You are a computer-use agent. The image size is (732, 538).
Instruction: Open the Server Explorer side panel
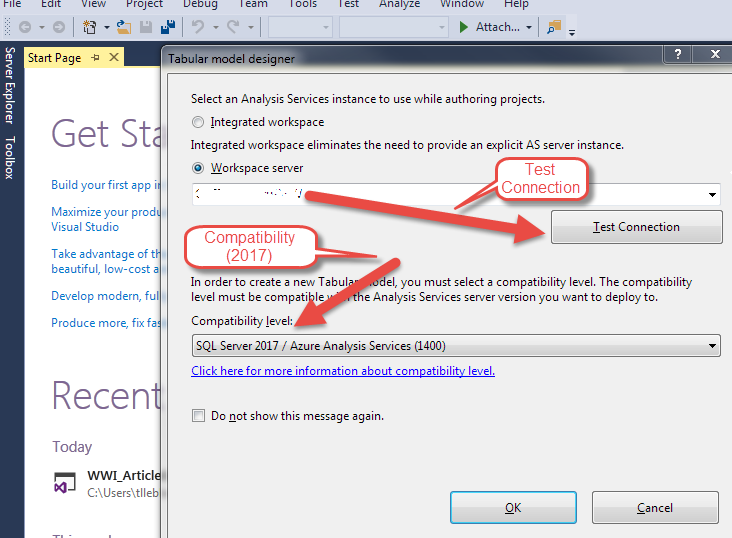pyautogui.click(x=9, y=85)
